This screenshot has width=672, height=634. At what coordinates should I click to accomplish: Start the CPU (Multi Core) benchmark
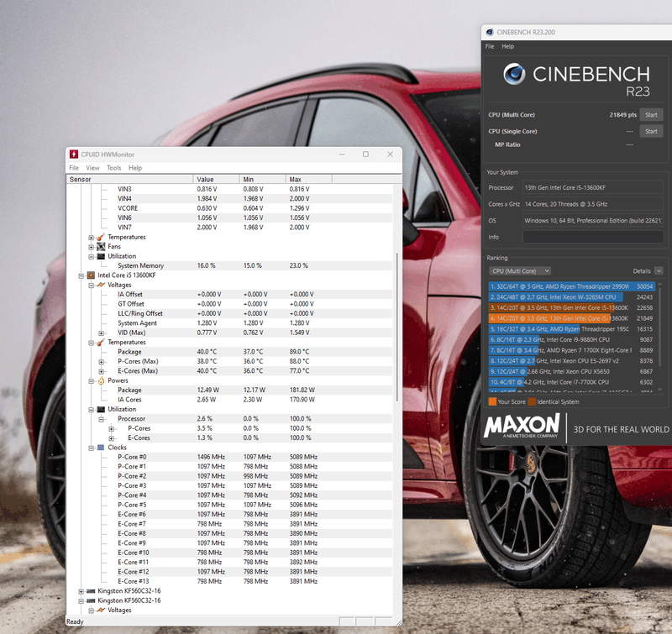pos(652,115)
